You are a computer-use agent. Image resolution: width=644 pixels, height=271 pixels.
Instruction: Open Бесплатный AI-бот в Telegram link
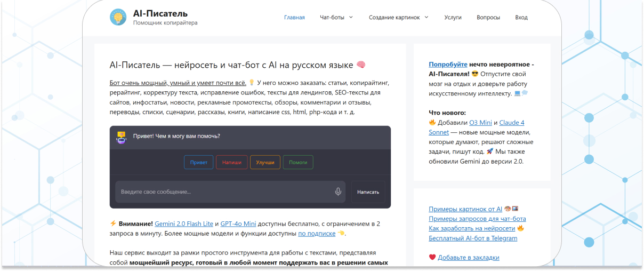pos(473,238)
